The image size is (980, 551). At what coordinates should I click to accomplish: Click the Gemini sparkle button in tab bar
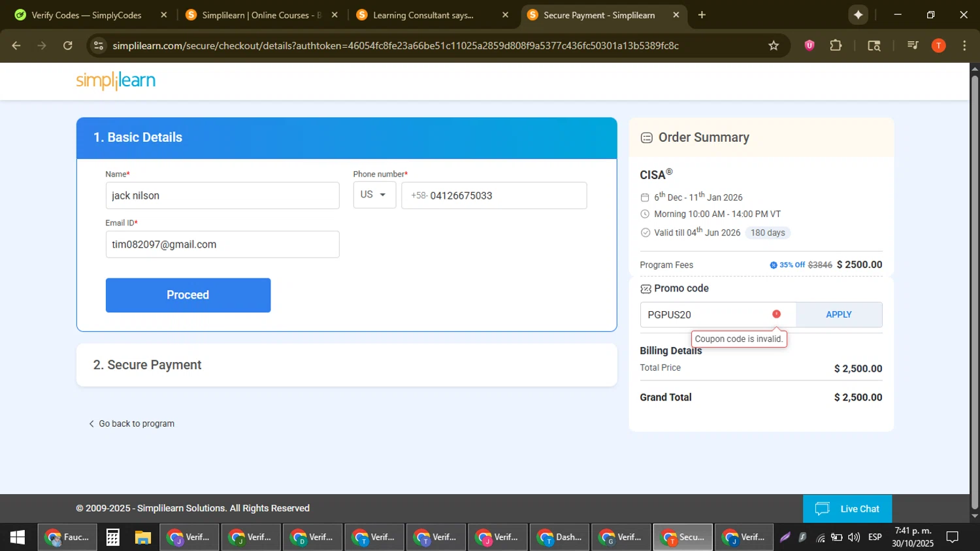[x=858, y=14]
